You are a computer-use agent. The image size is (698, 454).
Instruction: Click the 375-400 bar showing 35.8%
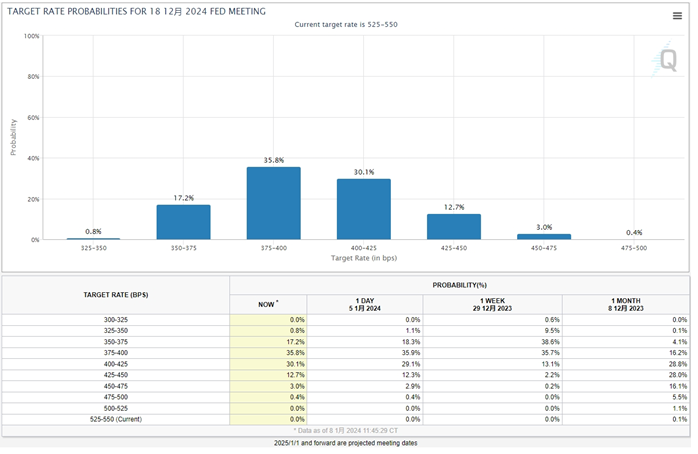tap(274, 203)
